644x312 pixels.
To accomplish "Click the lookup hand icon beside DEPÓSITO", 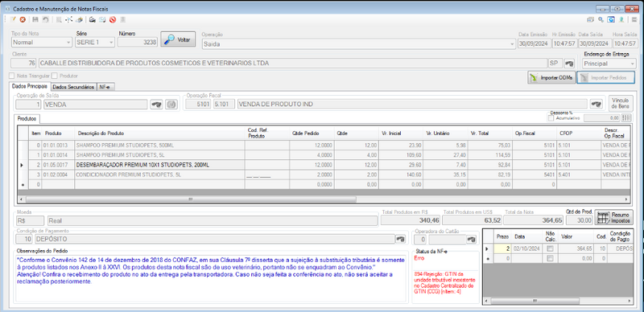I will pyautogui.click(x=400, y=239).
